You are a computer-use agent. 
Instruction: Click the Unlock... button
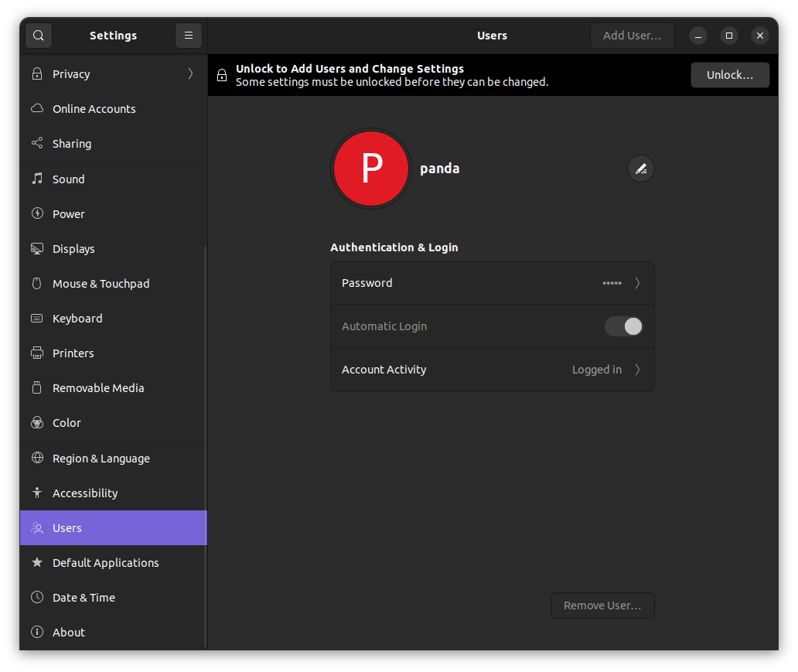(730, 75)
